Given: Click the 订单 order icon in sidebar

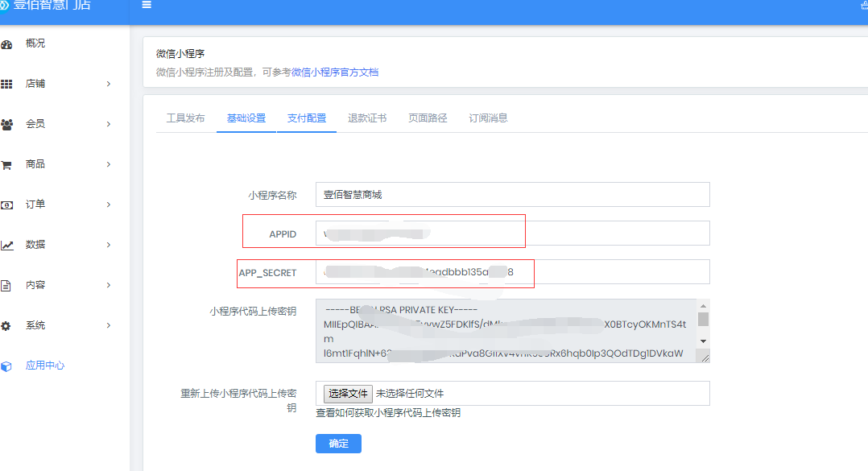Looking at the screenshot, I should 6,205.
